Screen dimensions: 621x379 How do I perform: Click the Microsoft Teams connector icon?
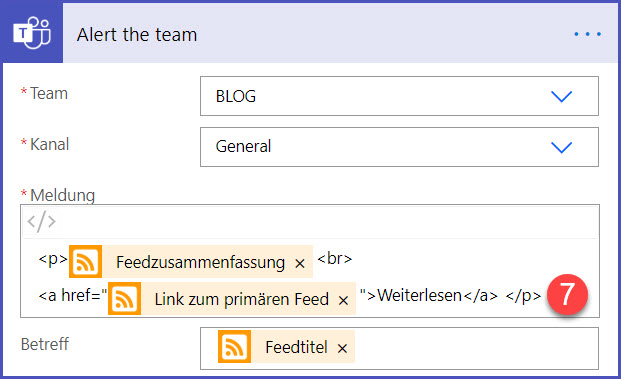[32, 33]
